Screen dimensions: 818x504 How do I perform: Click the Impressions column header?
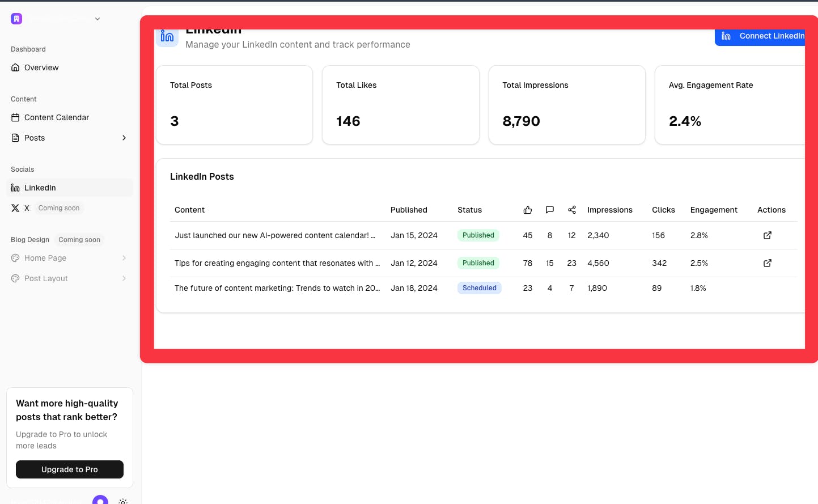[x=610, y=210]
